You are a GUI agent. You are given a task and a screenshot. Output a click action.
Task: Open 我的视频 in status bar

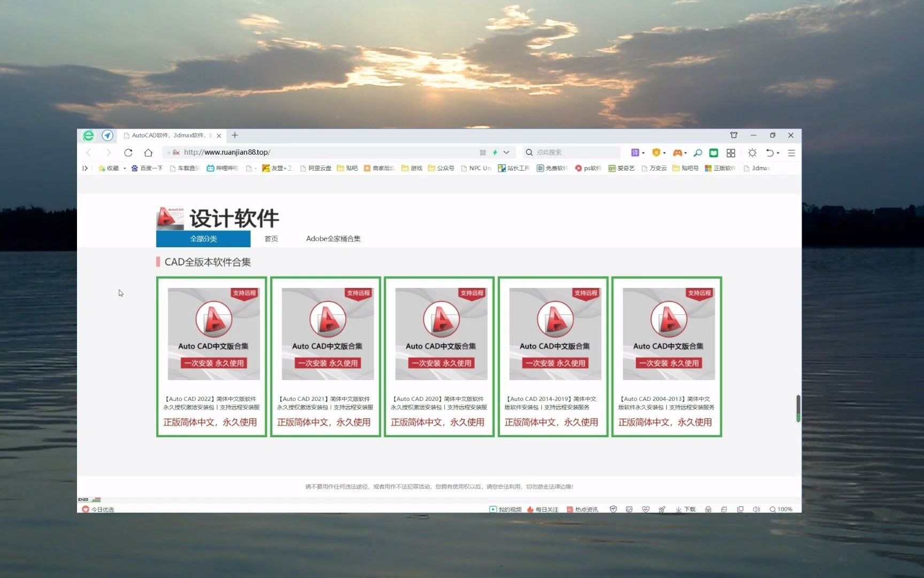[505, 509]
